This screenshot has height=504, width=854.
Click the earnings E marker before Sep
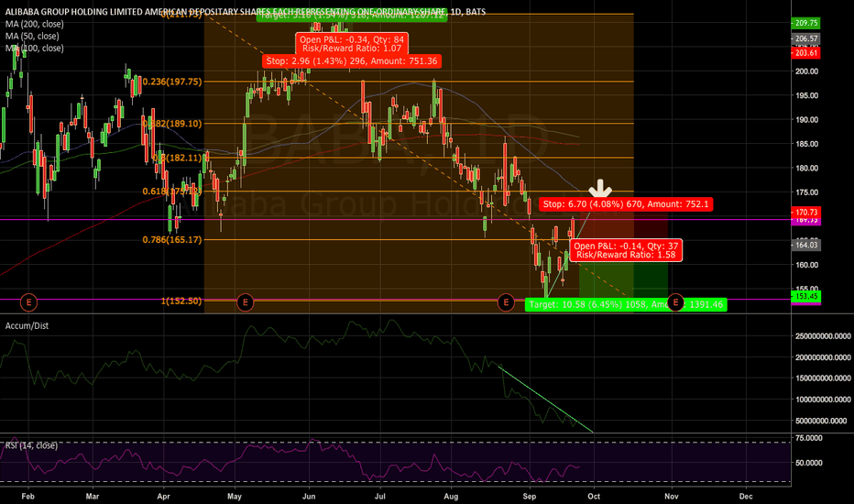point(506,301)
